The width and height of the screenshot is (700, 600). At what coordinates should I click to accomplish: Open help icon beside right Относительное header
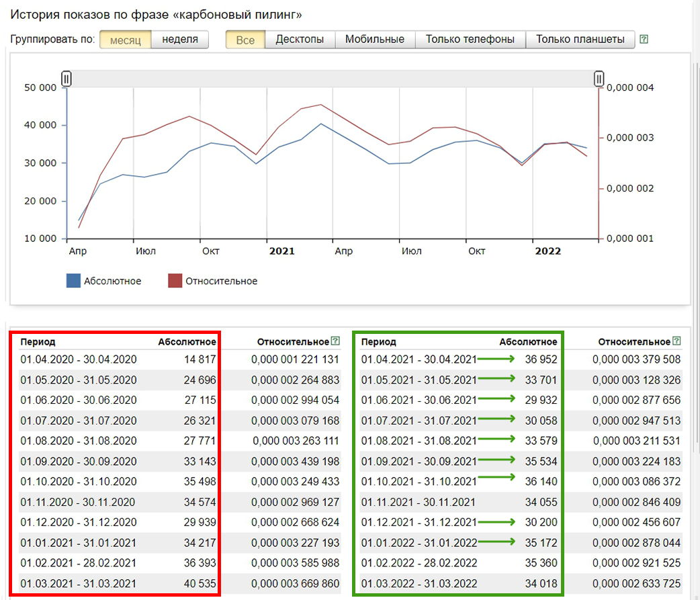click(x=676, y=341)
